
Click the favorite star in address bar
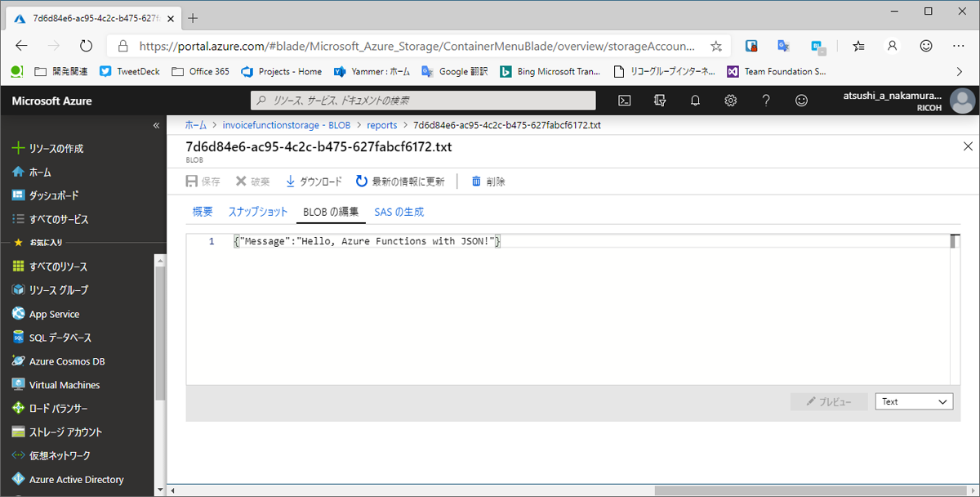[x=715, y=47]
